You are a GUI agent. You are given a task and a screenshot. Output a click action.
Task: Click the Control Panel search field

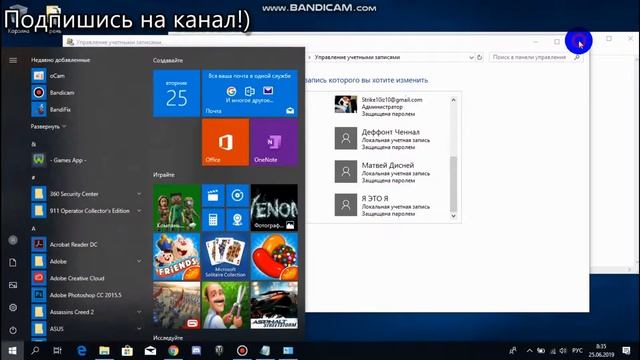(536, 58)
